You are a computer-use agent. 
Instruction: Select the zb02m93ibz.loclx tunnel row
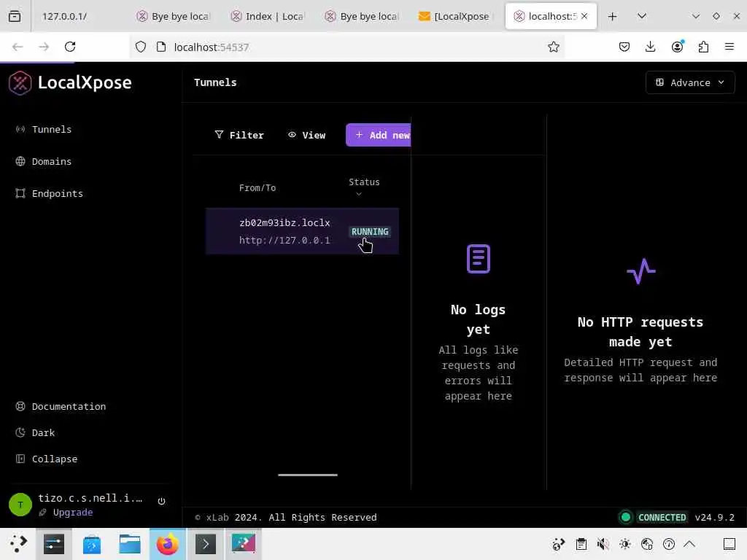click(302, 231)
